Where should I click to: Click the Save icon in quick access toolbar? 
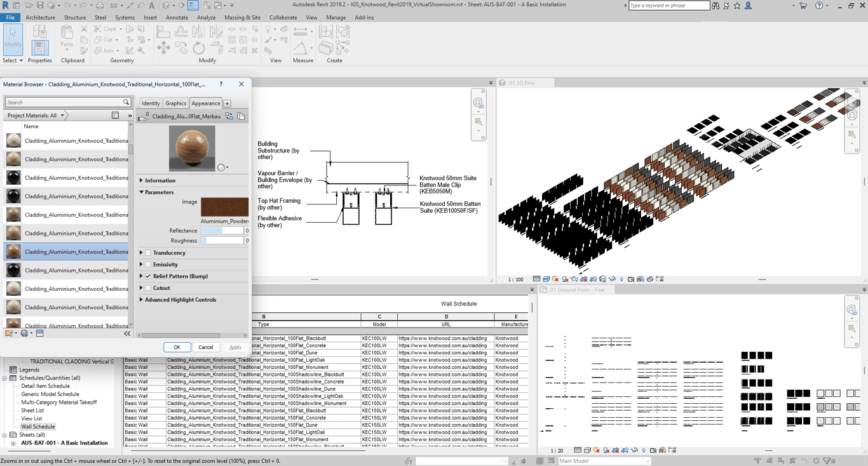click(40, 6)
